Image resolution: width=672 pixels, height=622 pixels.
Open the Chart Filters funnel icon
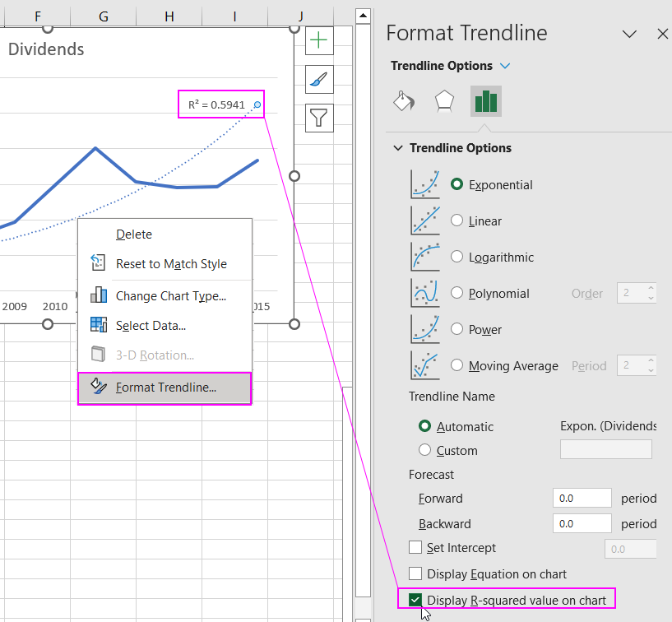318,118
